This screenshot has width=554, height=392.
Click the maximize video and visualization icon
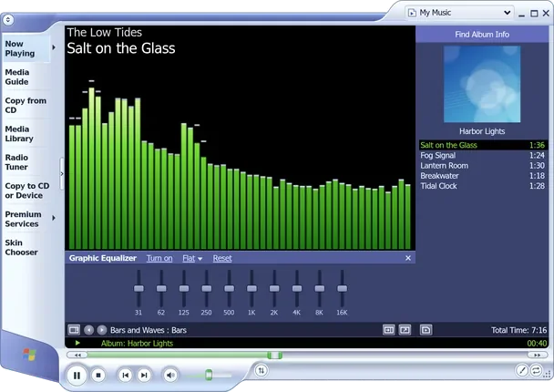(389, 330)
